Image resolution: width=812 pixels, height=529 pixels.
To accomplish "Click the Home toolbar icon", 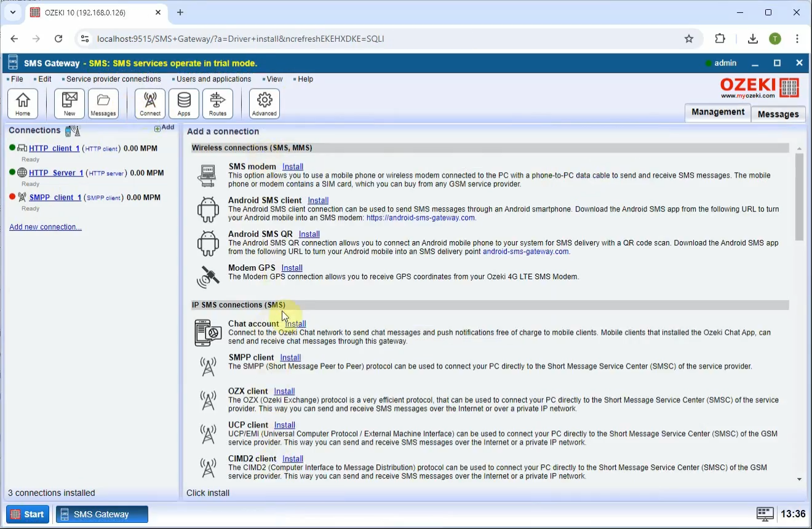I will coord(23,103).
